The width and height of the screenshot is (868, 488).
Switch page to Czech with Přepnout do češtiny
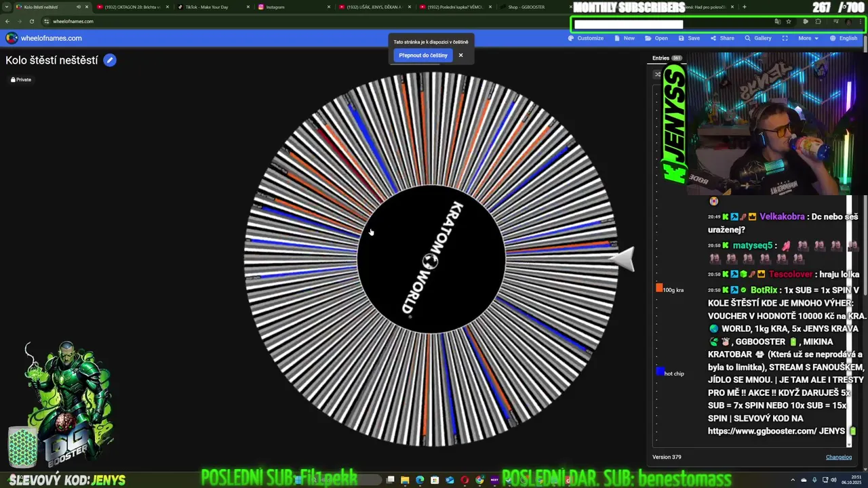point(423,56)
